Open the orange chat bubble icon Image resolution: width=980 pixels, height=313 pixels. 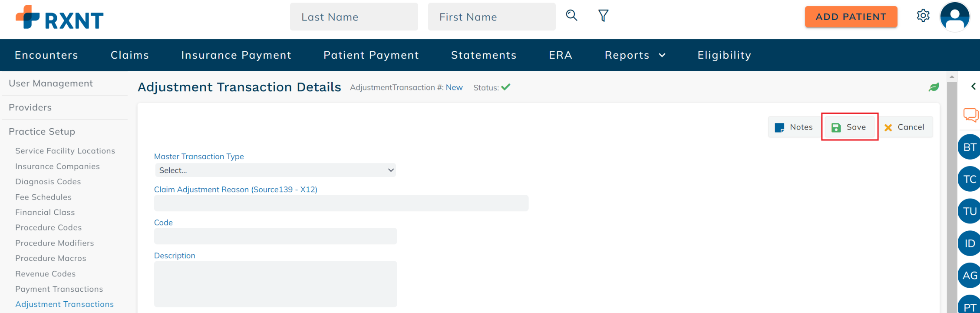[x=971, y=115]
